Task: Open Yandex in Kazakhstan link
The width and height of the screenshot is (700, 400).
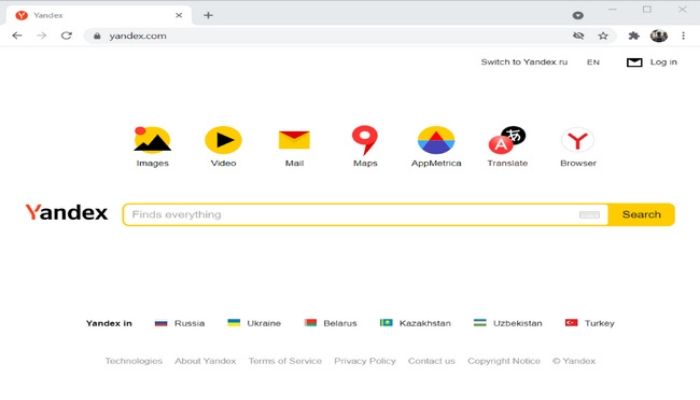Action: point(425,323)
